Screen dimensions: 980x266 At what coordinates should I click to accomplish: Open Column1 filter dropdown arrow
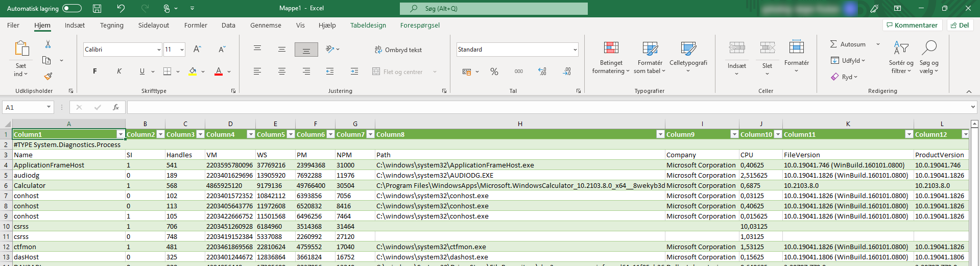pyautogui.click(x=121, y=134)
